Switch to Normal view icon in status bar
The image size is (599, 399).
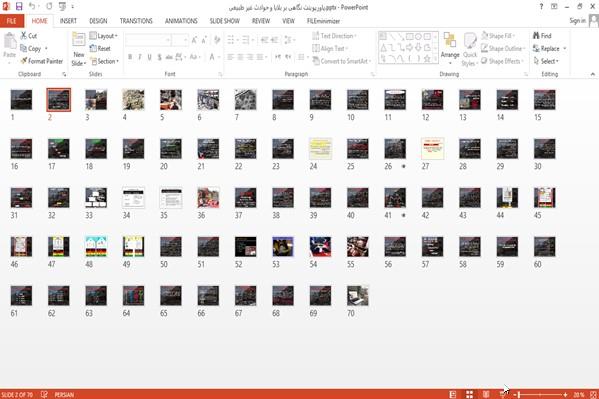tap(453, 394)
